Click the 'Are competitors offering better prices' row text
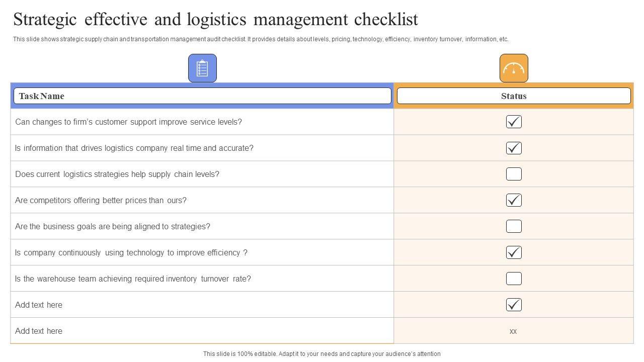The height and width of the screenshot is (362, 644). 101,201
